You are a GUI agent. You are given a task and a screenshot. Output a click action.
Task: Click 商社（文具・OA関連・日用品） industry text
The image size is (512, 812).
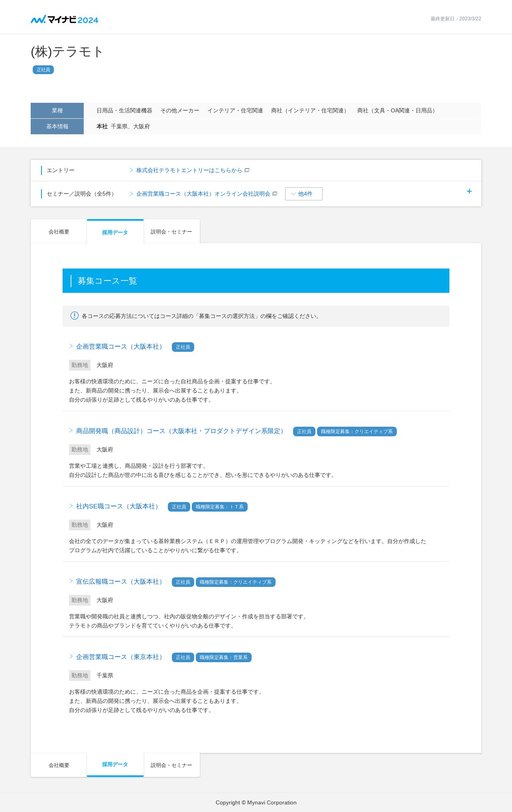(397, 110)
